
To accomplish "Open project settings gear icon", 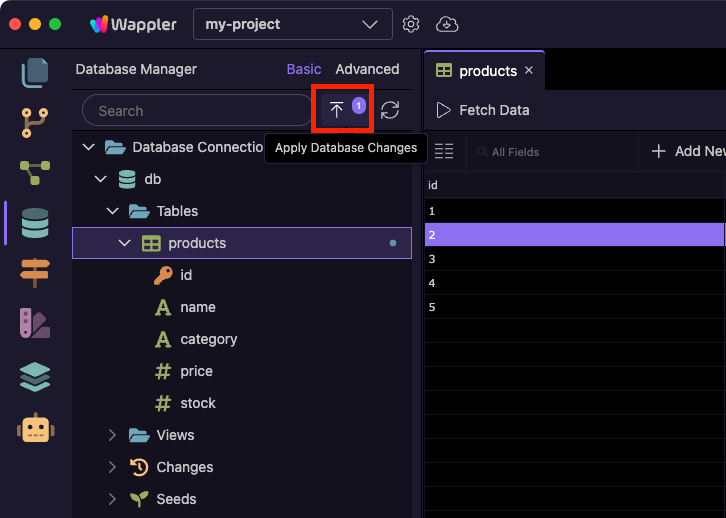I will [x=411, y=24].
